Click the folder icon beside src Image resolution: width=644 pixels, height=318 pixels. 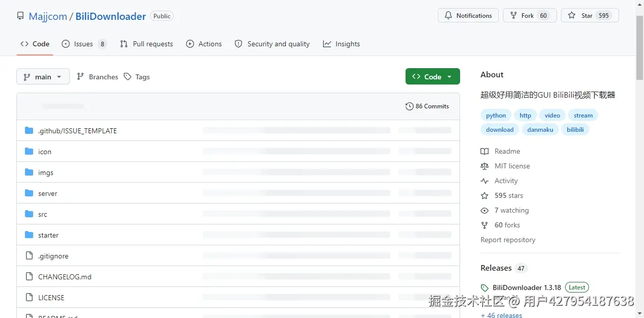point(29,214)
